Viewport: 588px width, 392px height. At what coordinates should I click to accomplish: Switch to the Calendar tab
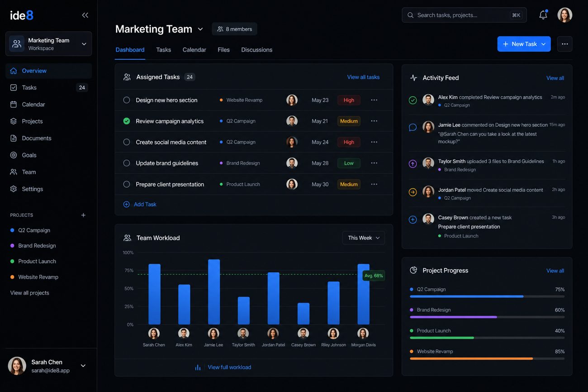194,50
